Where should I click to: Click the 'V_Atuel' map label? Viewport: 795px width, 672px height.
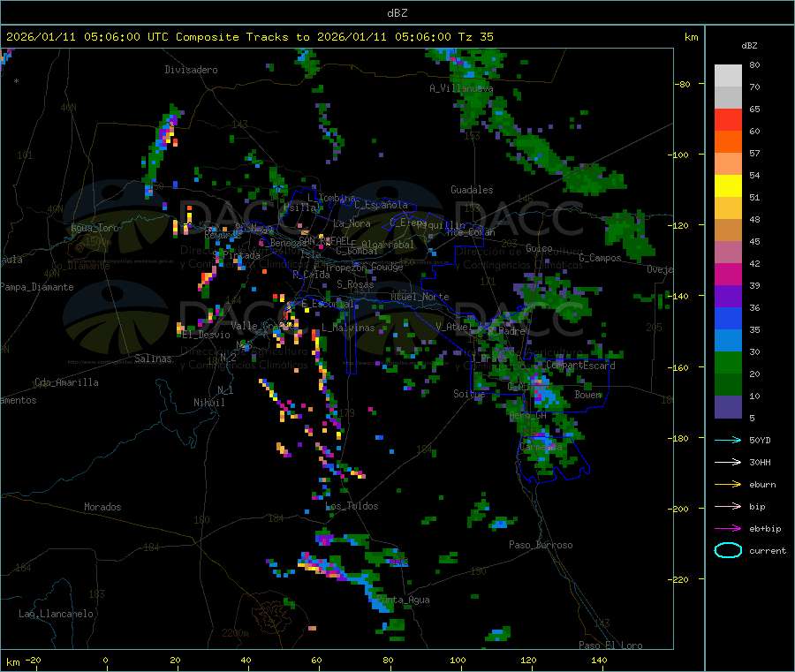click(454, 327)
